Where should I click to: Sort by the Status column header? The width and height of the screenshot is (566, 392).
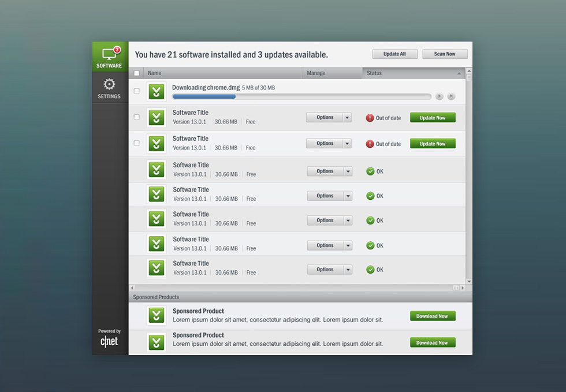point(413,73)
